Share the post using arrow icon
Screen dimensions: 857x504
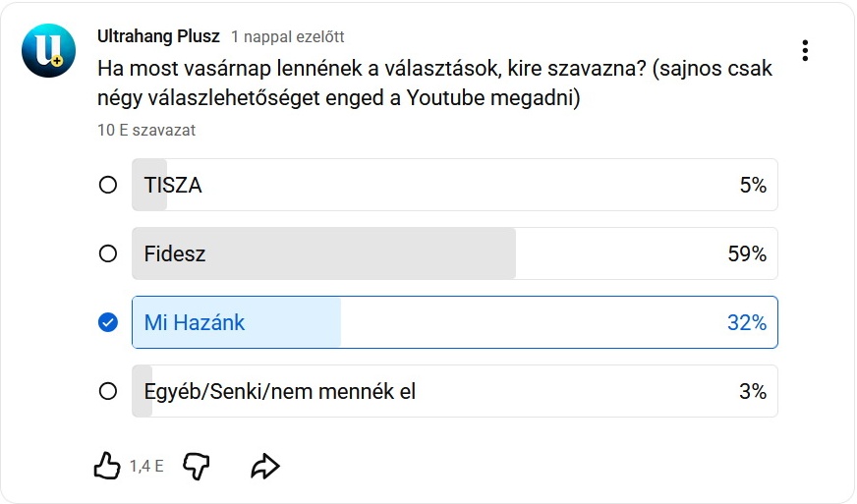pyautogui.click(x=265, y=466)
